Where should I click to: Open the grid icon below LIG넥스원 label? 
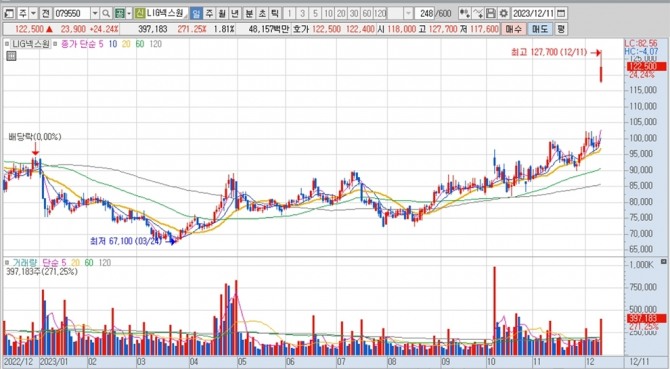coord(12,56)
